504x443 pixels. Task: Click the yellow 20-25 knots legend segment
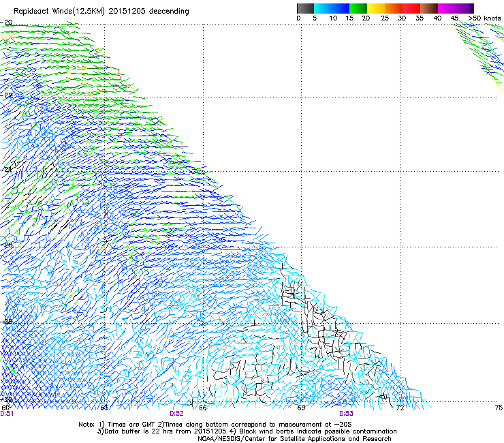[376, 8]
